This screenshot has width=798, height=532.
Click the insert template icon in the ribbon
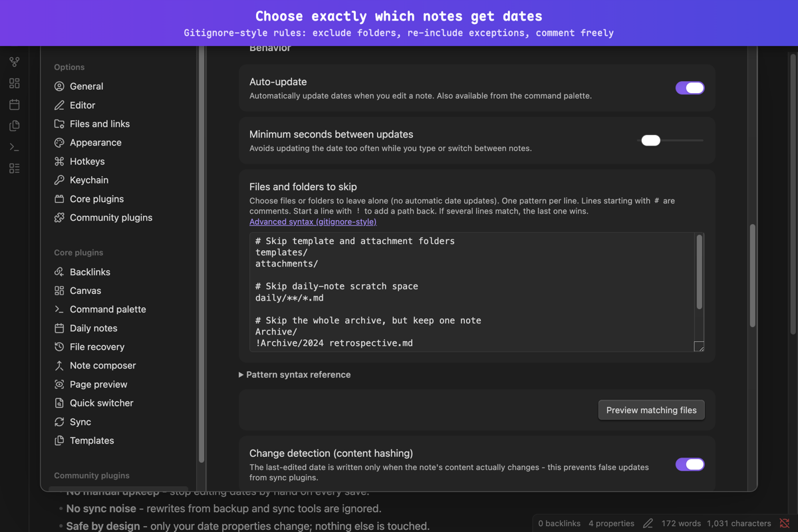click(x=15, y=126)
